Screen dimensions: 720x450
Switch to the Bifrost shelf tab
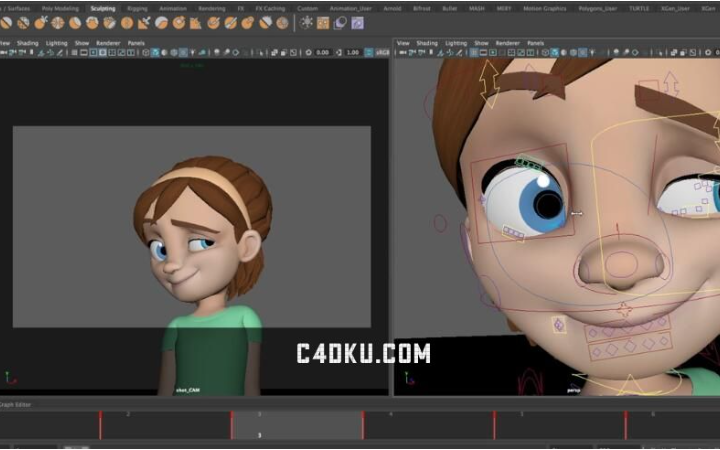click(422, 8)
